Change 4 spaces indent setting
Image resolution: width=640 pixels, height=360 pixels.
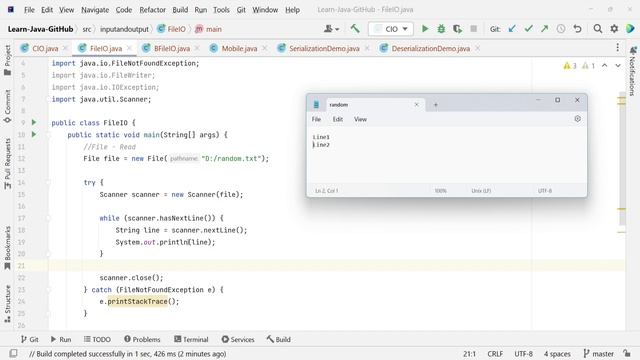click(557, 353)
